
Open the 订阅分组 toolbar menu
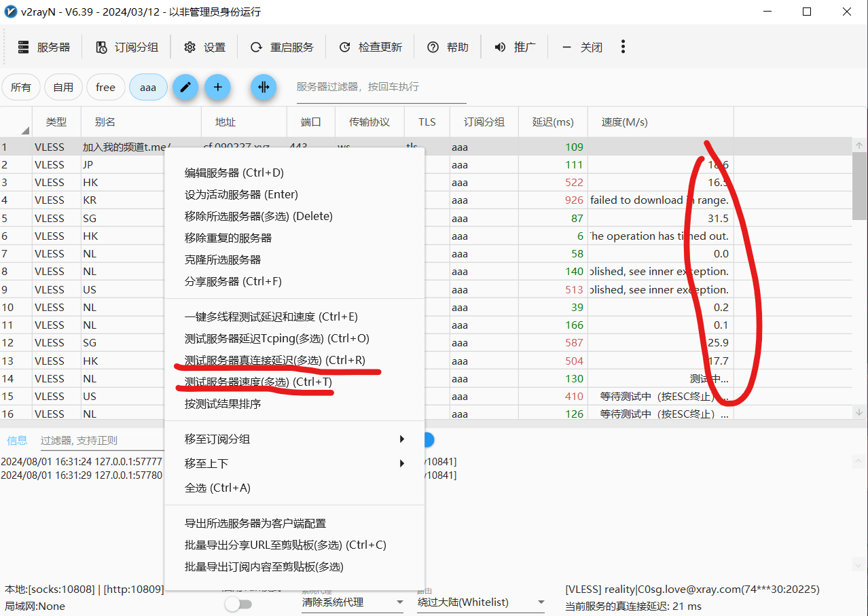[126, 47]
